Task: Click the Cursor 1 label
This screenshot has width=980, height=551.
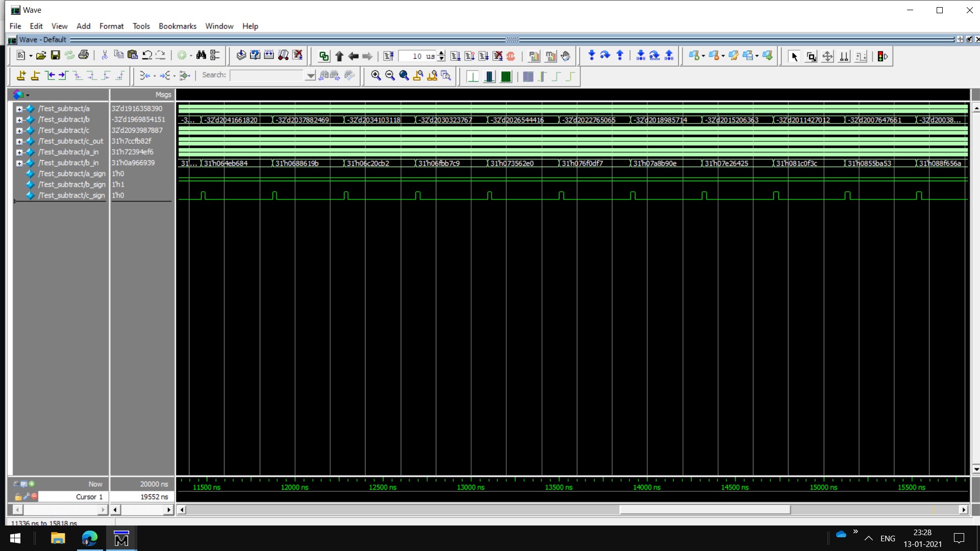Action: click(89, 496)
